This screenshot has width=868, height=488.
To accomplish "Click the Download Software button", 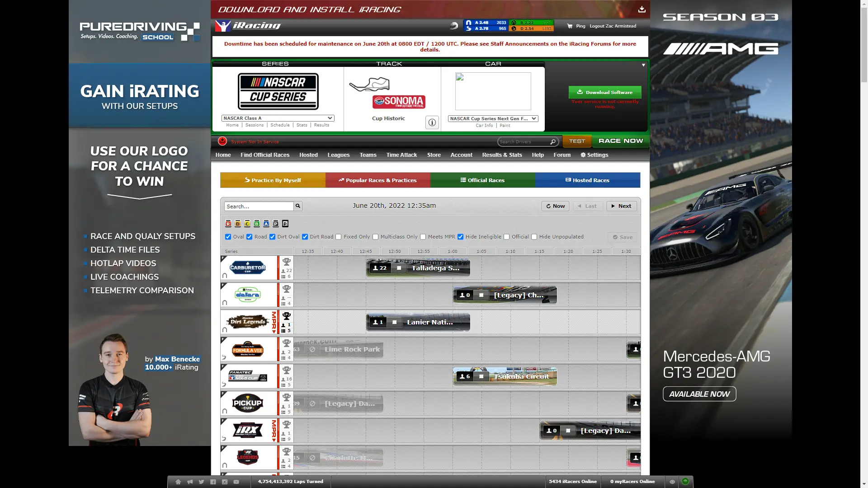I will 605,92.
